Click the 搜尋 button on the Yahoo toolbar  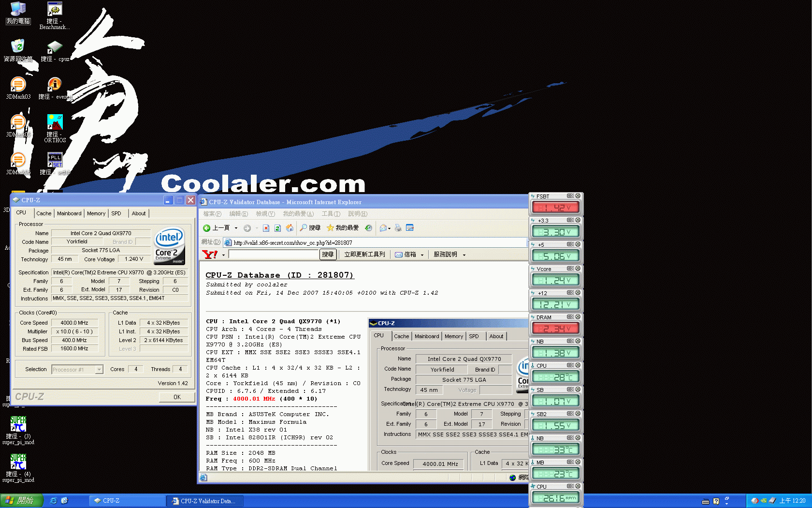coord(328,254)
